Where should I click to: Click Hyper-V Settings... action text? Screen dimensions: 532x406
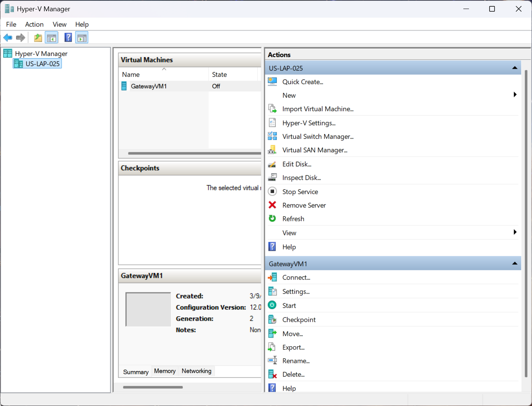point(309,123)
